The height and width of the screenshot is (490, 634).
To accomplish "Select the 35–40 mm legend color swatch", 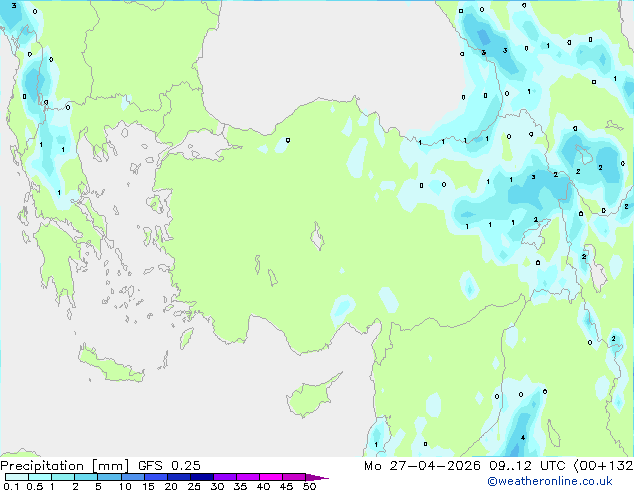I will [248, 477].
